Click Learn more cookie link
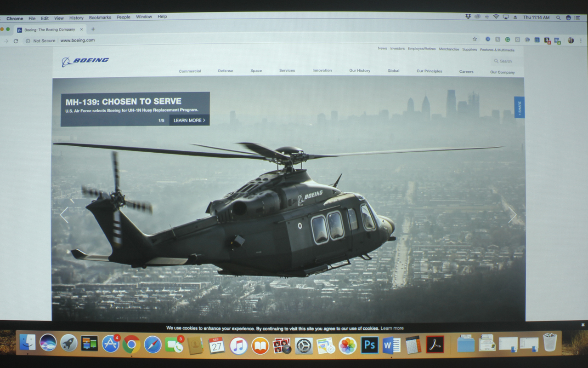Image resolution: width=588 pixels, height=368 pixels. 392,328
